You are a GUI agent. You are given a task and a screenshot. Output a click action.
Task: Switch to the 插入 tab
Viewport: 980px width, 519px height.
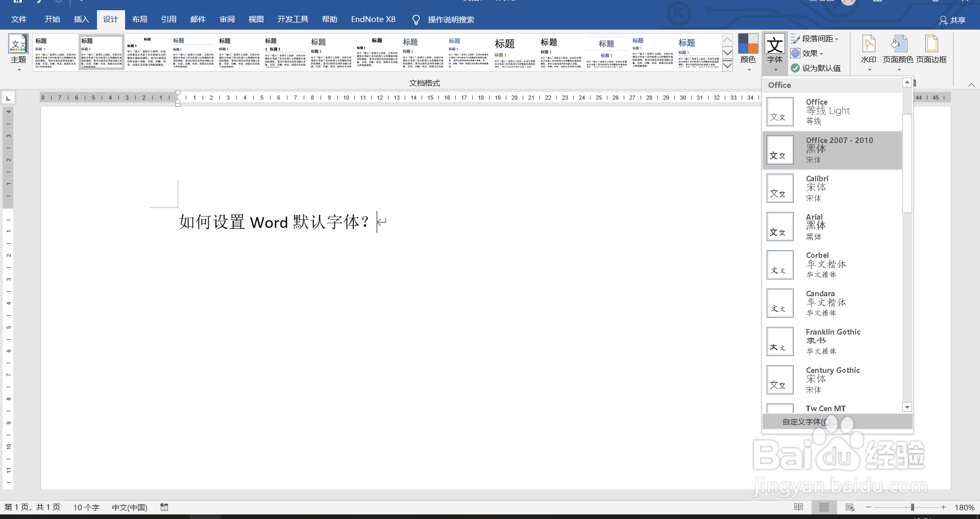[x=81, y=19]
